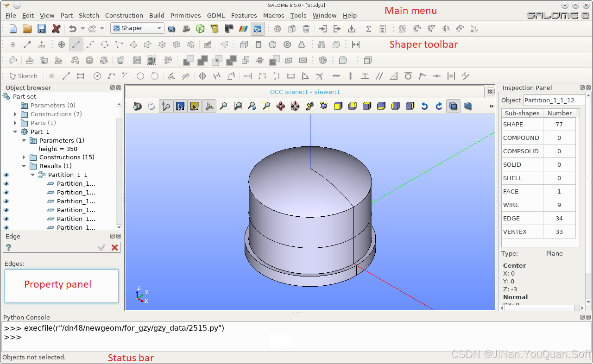Collapse the Part_1 tree node

pos(15,132)
